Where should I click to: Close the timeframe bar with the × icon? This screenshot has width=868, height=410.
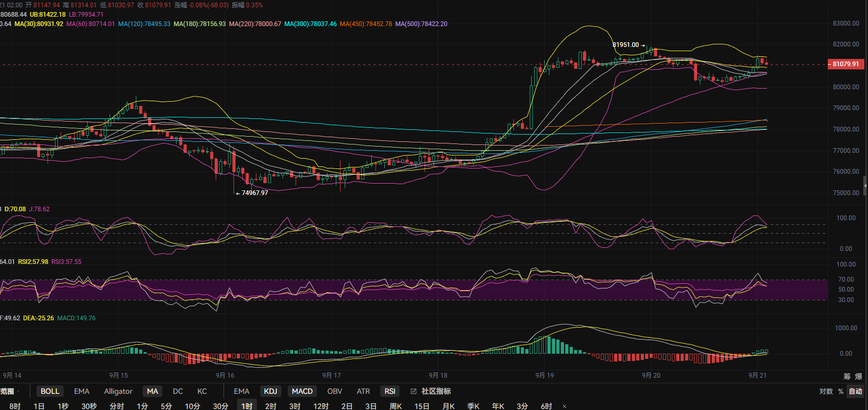click(564, 406)
